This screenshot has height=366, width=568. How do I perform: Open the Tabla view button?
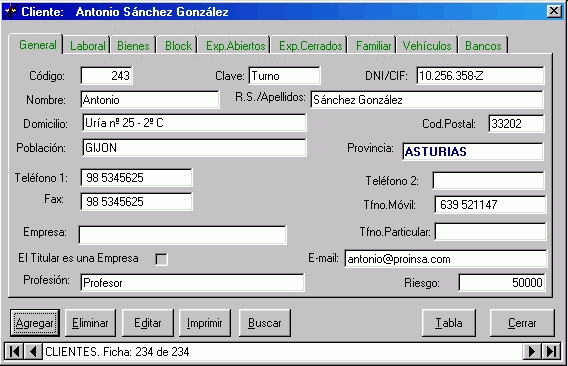449,323
